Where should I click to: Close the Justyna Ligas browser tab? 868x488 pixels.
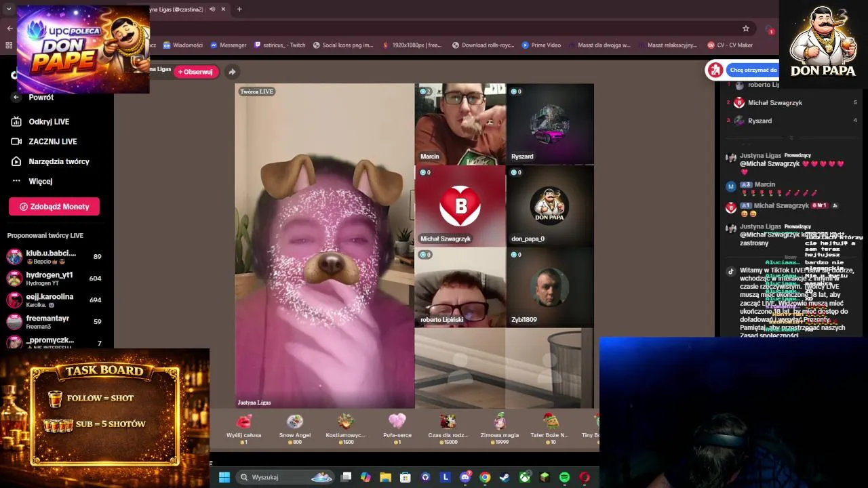pyautogui.click(x=223, y=9)
